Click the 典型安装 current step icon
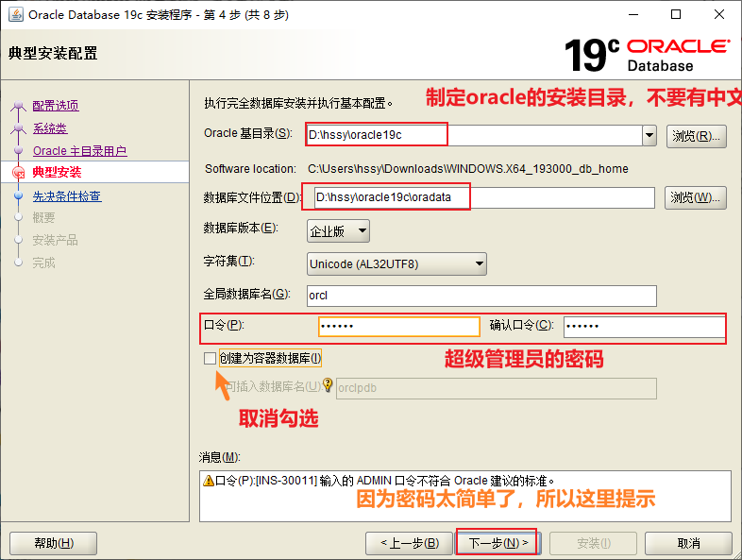The image size is (742, 560). pyautogui.click(x=19, y=172)
